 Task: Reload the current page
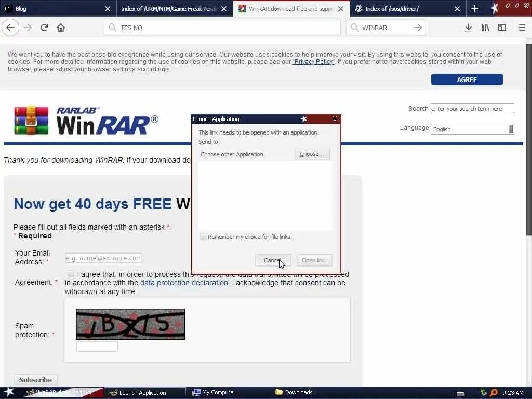pyautogui.click(x=44, y=28)
